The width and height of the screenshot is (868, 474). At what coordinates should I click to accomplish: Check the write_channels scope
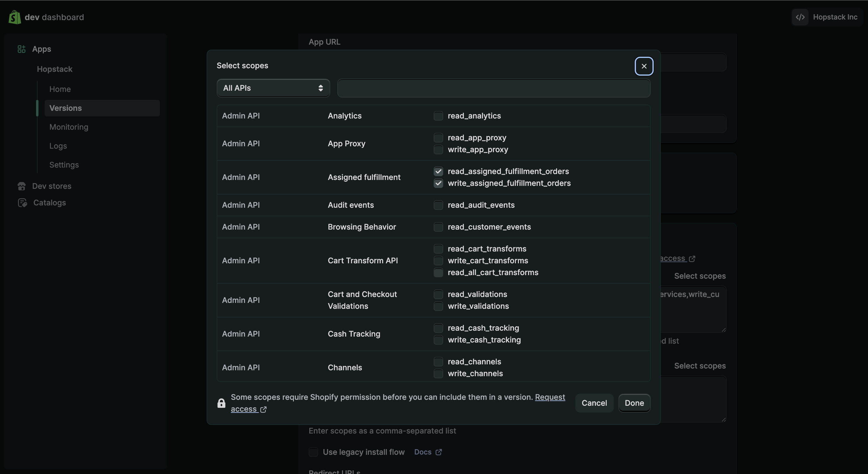click(x=438, y=374)
